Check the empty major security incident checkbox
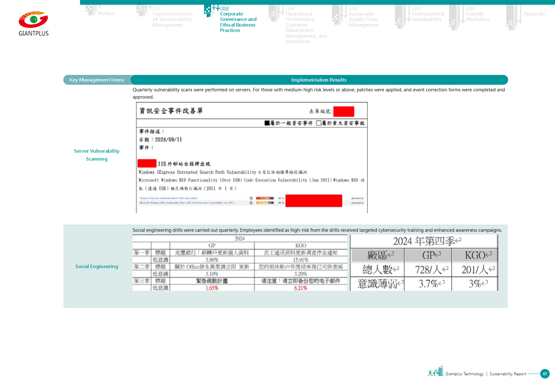The width and height of the screenshot is (555, 392). [x=319, y=123]
